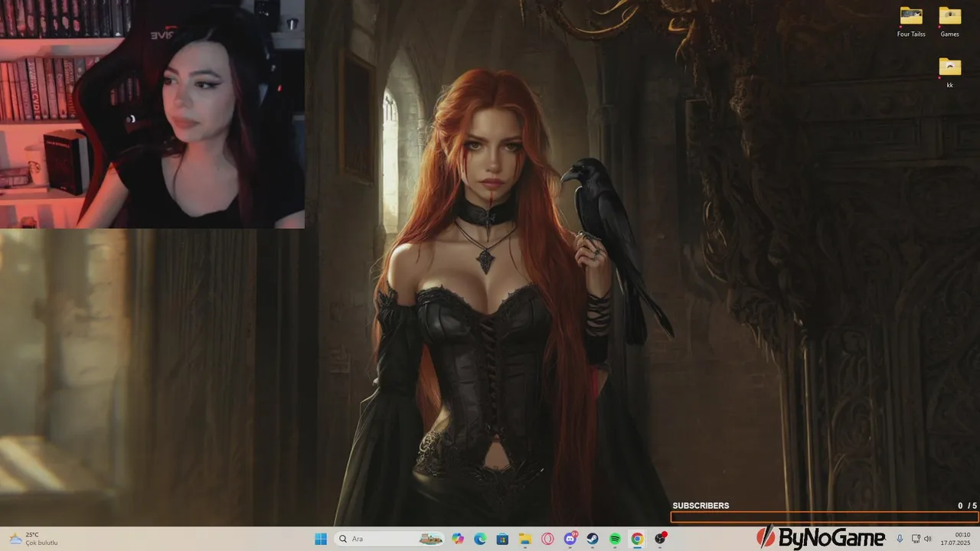Select the Four Tailss desktop folder
The image size is (980, 551).
911,21
